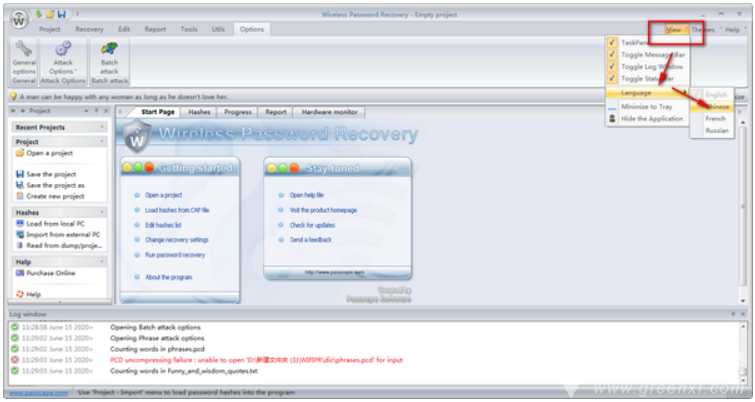Open the Help dropdown at top right
This screenshot has height=402, width=755.
735,30
